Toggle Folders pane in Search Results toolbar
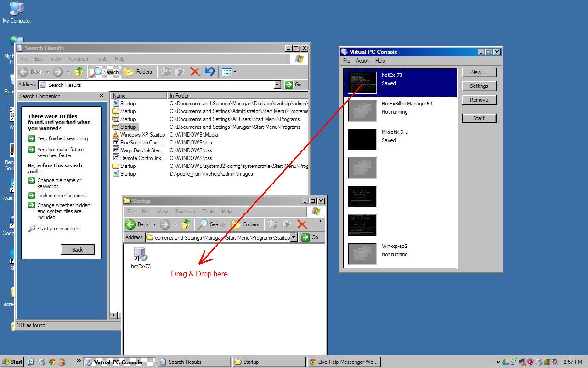This screenshot has width=588, height=368. point(138,72)
